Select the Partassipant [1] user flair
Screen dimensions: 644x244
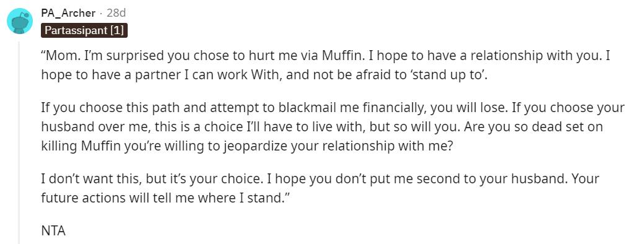(84, 31)
